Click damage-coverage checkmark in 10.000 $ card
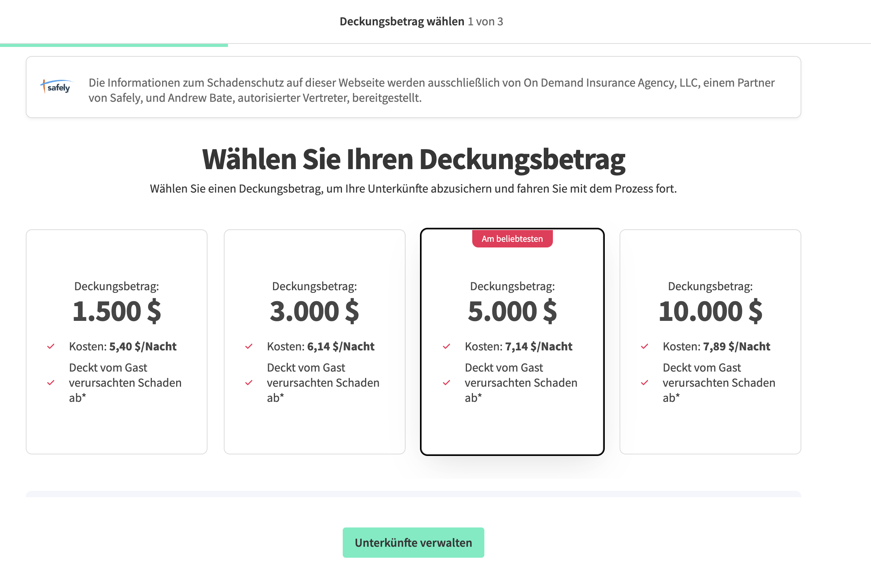Viewport: 871px width, 588px height. point(645,383)
